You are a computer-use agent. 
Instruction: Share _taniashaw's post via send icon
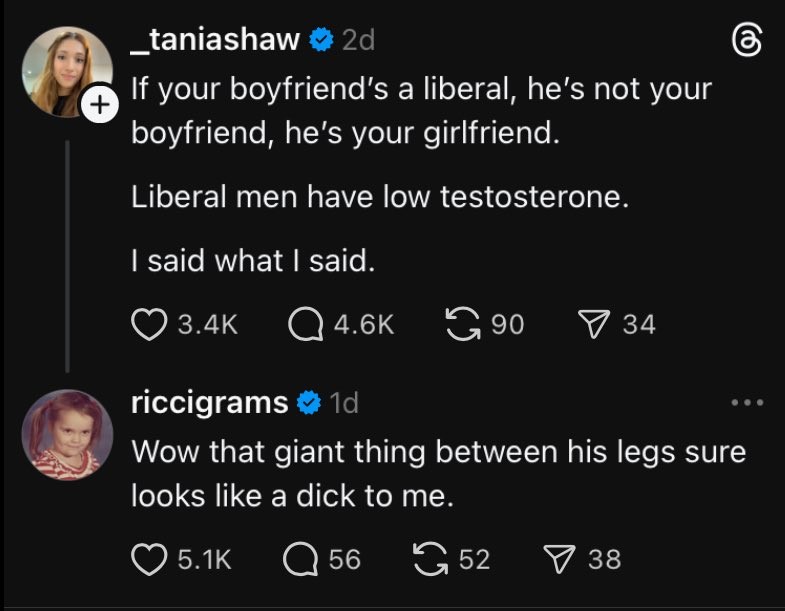tap(594, 323)
